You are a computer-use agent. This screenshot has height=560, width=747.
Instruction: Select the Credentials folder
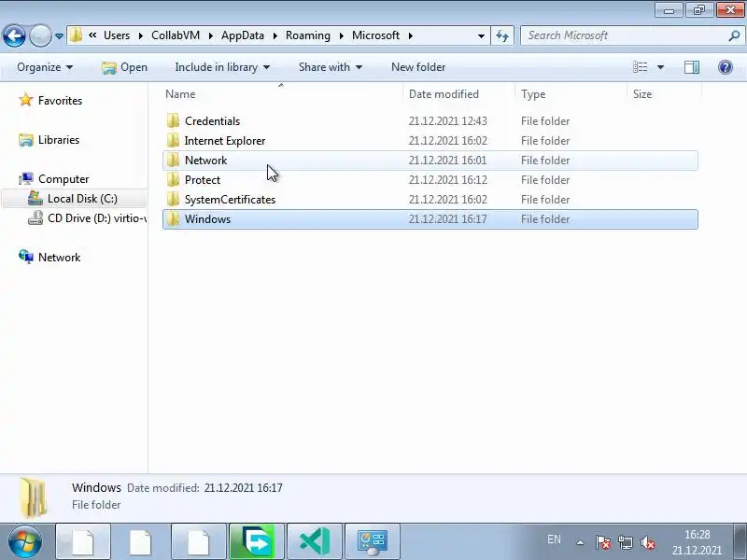pyautogui.click(x=430, y=121)
